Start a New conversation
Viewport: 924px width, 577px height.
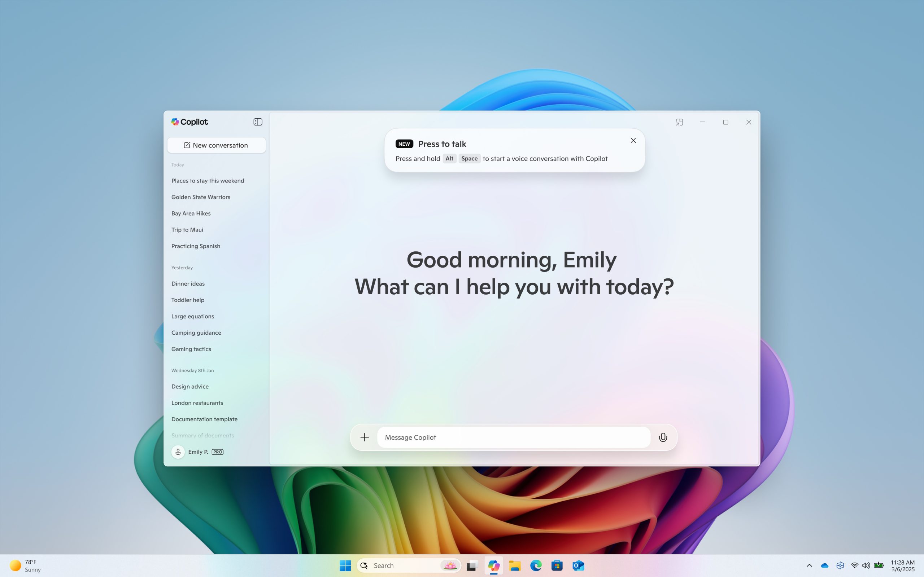click(x=216, y=145)
